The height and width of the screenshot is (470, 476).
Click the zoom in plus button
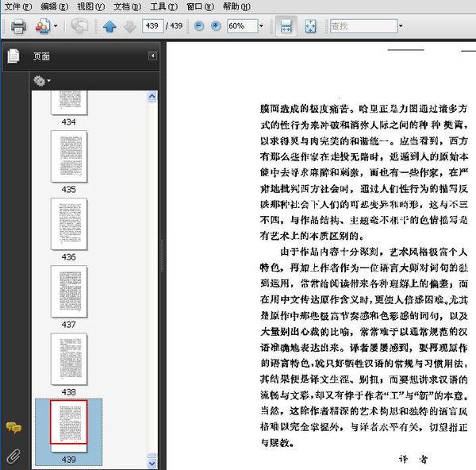pos(215,26)
